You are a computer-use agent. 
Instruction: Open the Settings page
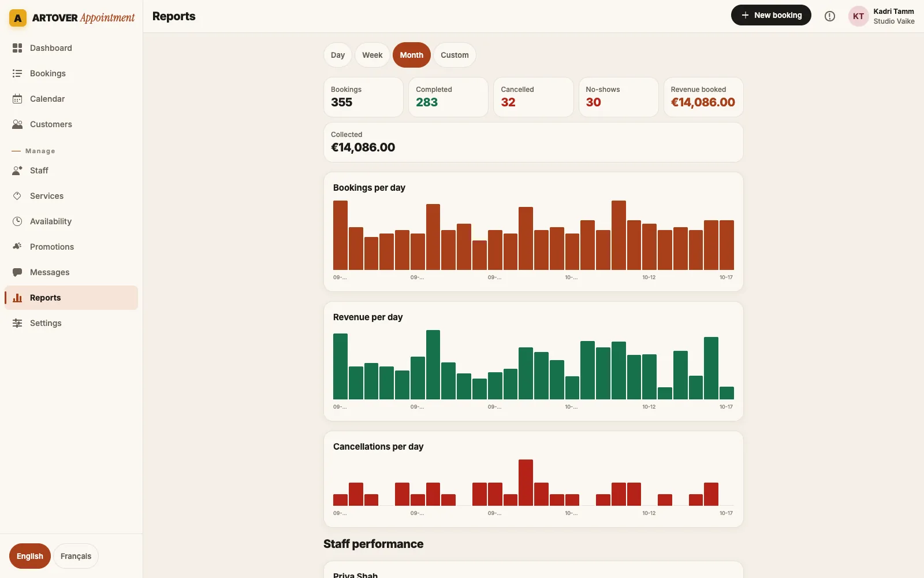(x=72, y=323)
